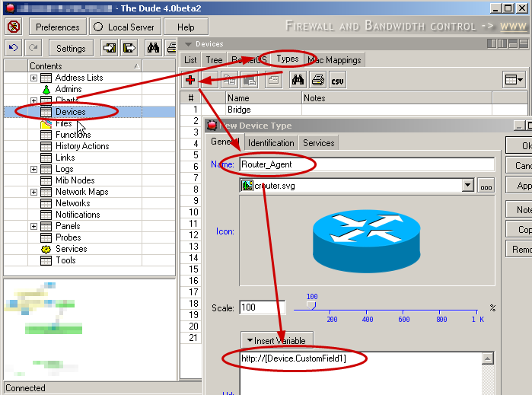Expand the Address Lists tree node
Screen dimensions: 532x395
tap(33, 78)
